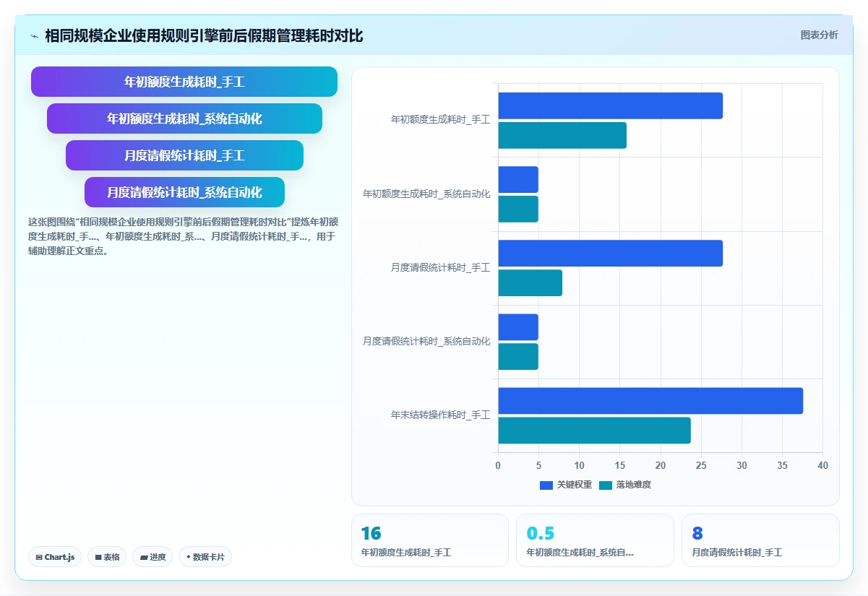Select the 月度请假统计耗时_系统自动化 funnel bar
868x596 pixels.
pyautogui.click(x=184, y=192)
